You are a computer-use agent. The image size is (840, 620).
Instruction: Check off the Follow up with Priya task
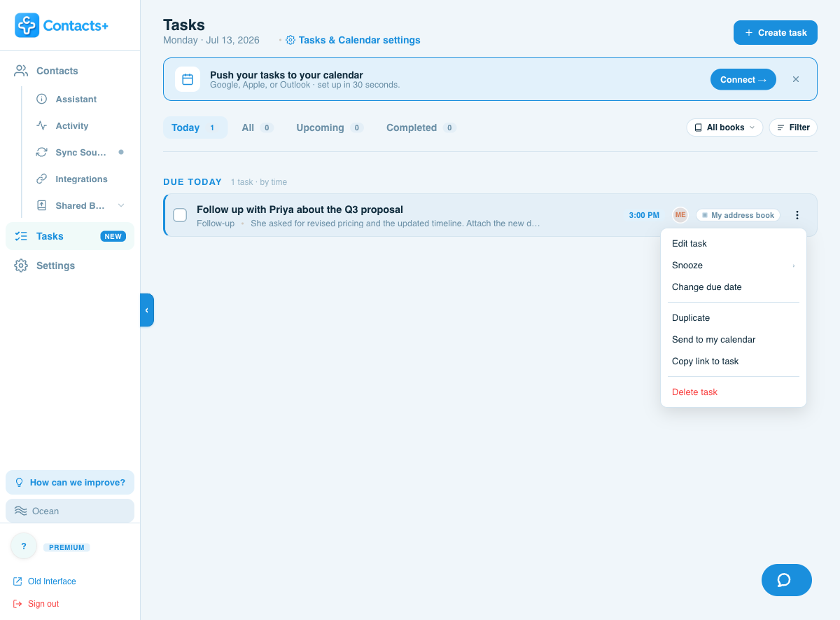[180, 215]
